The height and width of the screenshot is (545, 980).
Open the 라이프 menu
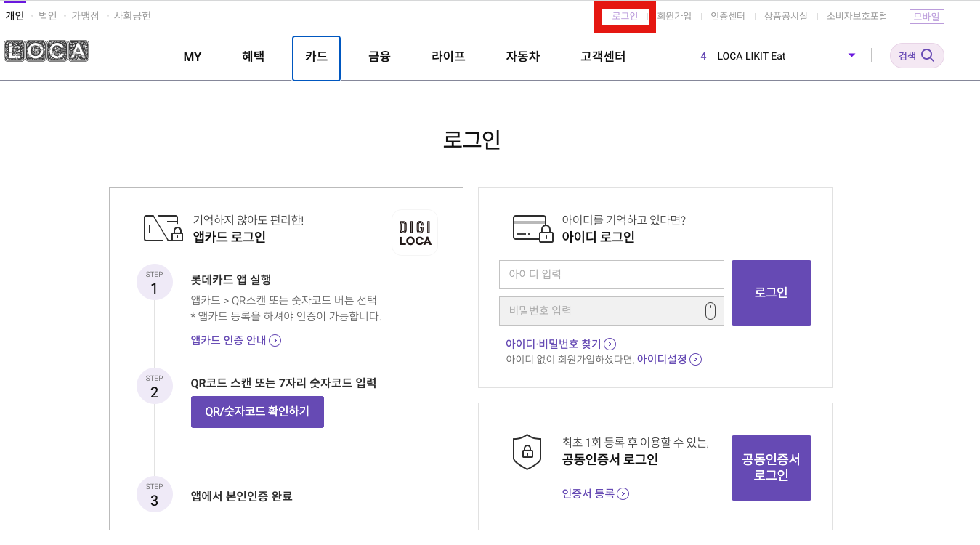pos(448,56)
